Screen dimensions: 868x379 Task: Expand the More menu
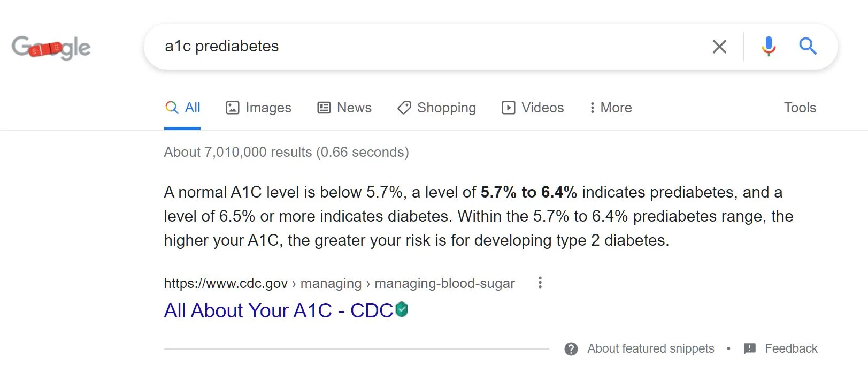click(610, 108)
